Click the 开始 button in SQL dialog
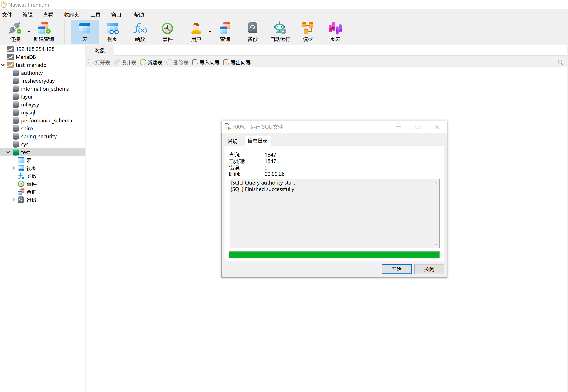 396,269
